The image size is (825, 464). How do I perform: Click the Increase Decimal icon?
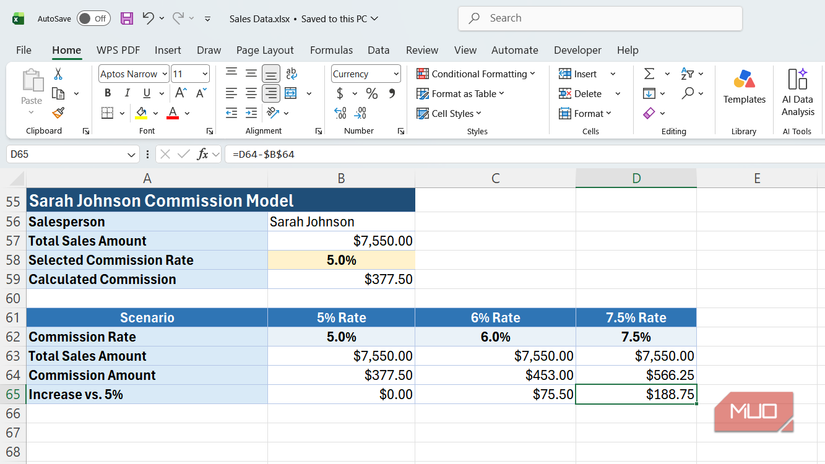point(340,113)
